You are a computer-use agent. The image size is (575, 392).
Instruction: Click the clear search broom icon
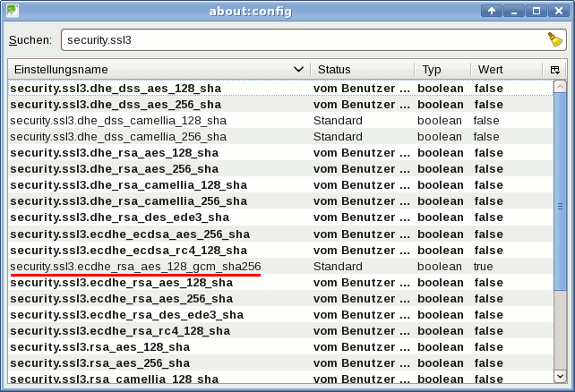click(x=555, y=40)
